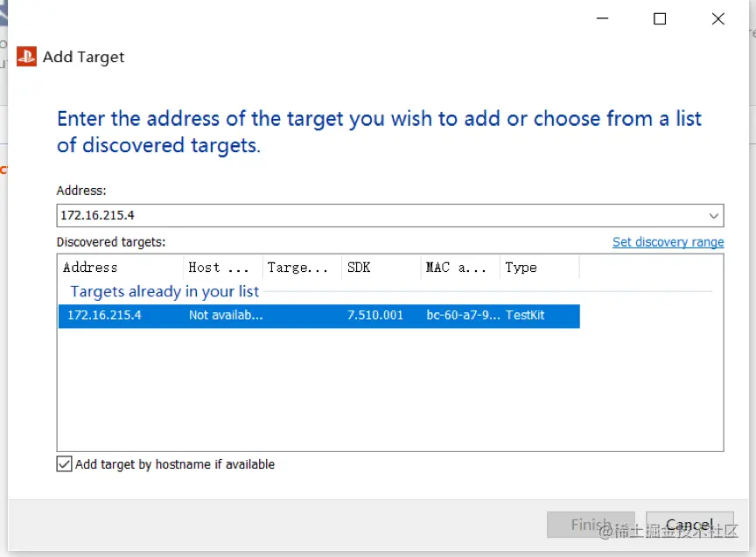The width and height of the screenshot is (756, 557).
Task: Click the Targe... column header
Action: (302, 268)
